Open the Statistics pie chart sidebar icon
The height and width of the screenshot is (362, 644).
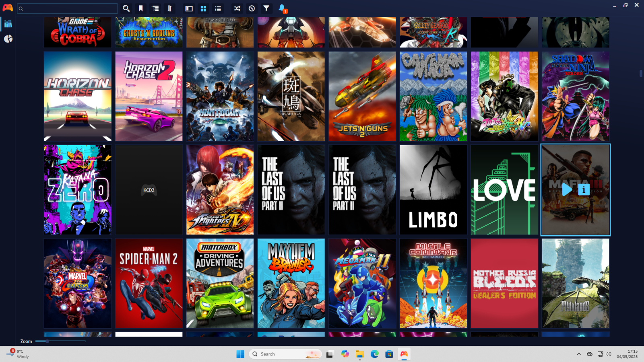click(8, 39)
